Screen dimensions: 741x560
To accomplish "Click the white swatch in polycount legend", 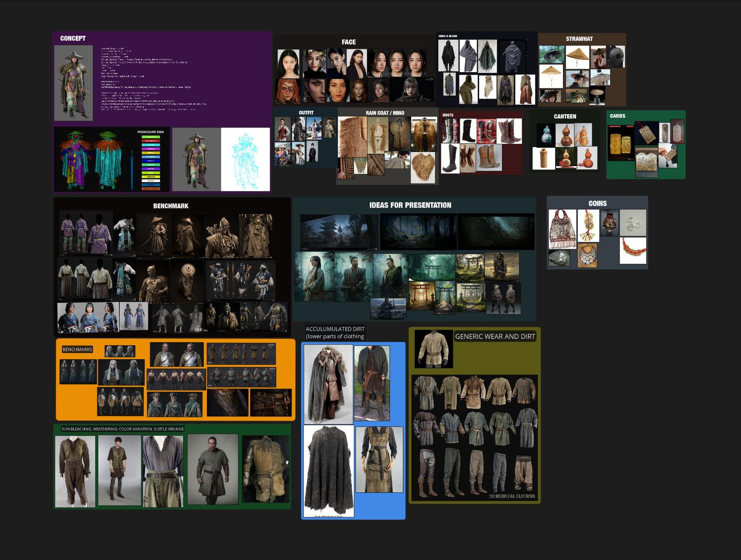I will click(x=151, y=180).
